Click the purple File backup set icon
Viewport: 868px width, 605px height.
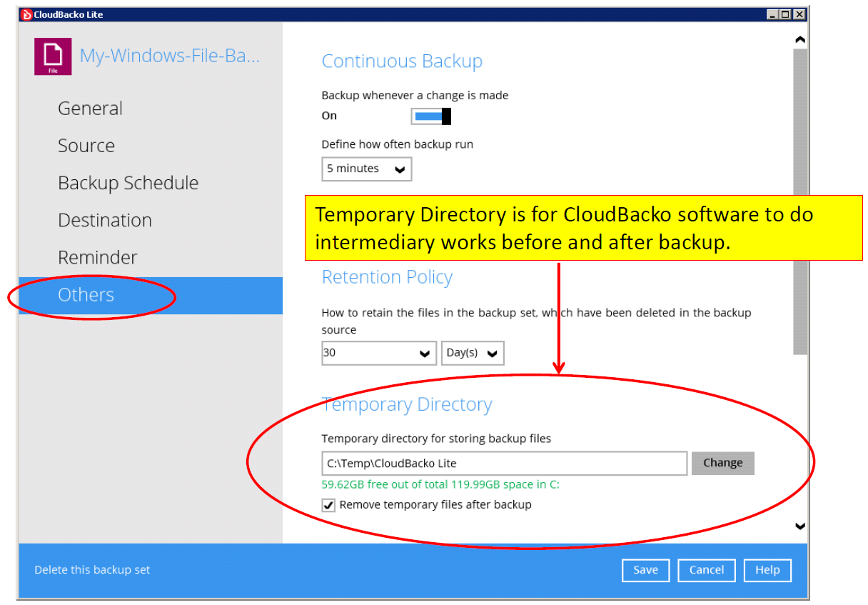[x=53, y=56]
